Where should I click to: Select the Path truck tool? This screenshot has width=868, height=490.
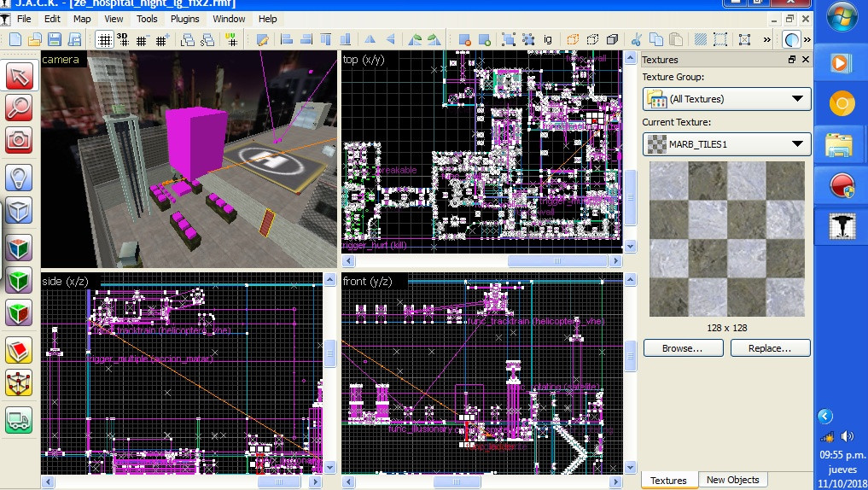(20, 420)
